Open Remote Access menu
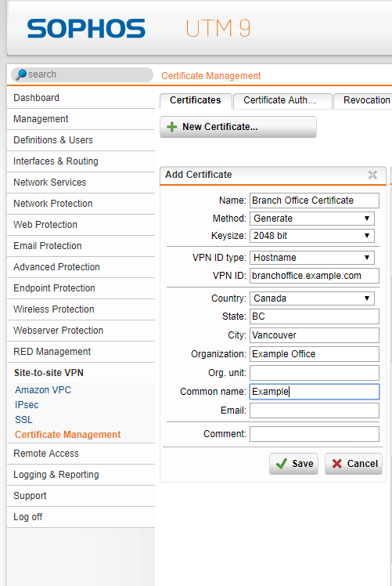 click(81, 454)
